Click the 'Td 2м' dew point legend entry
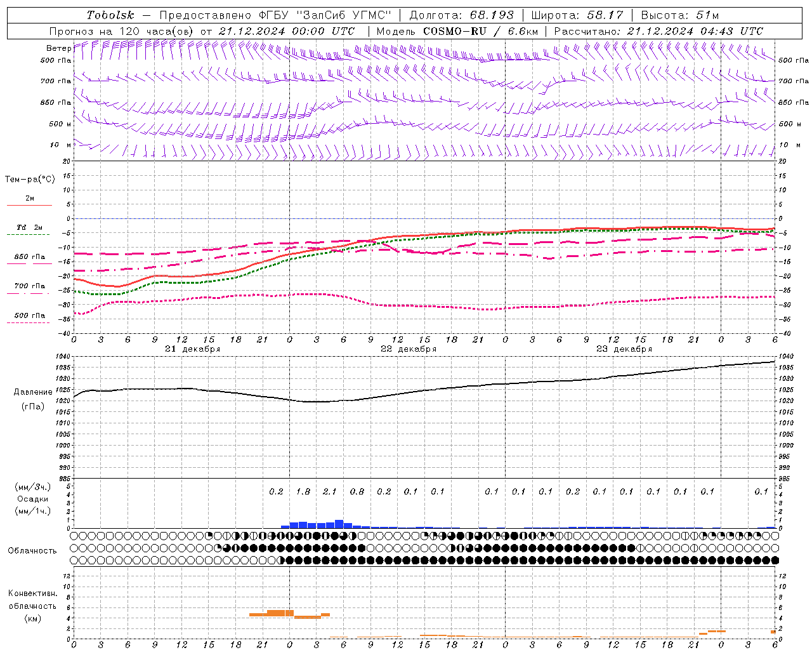Image resolution: width=812 pixels, height=650 pixels. (x=30, y=227)
